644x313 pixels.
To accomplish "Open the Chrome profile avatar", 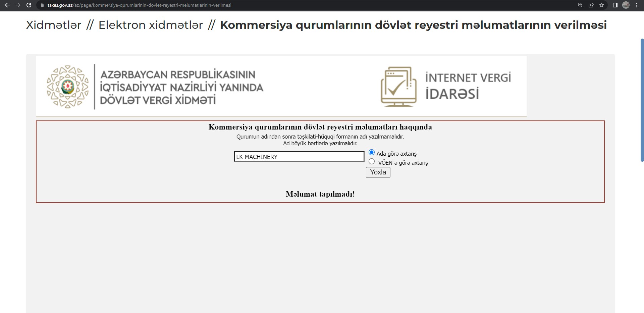I will (x=626, y=5).
